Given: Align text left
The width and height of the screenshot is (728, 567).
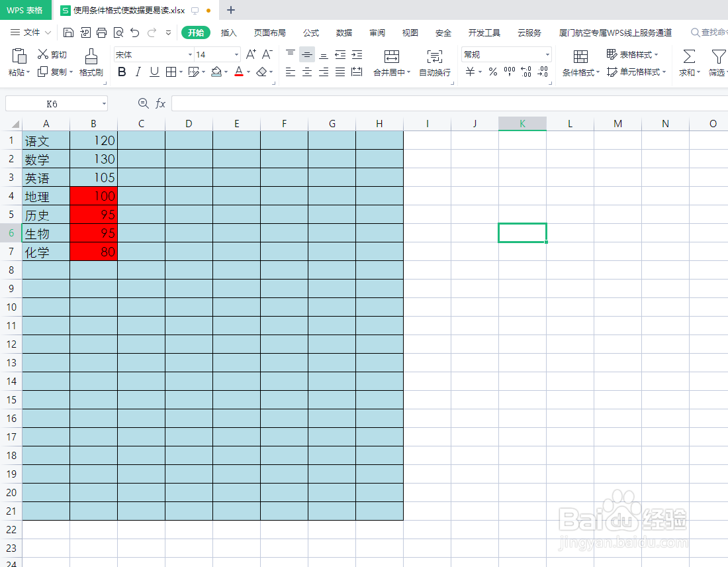Looking at the screenshot, I should 290,72.
